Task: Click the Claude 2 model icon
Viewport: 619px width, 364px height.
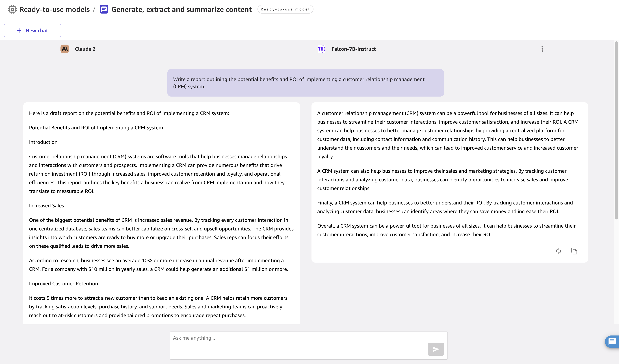Action: tap(65, 49)
